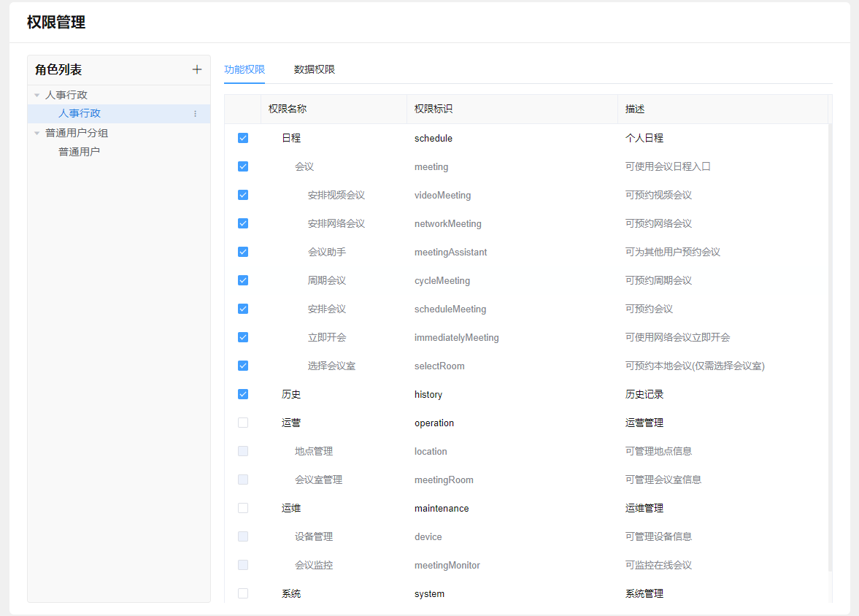Uncheck the 会议 meeting permission checkbox

[243, 166]
